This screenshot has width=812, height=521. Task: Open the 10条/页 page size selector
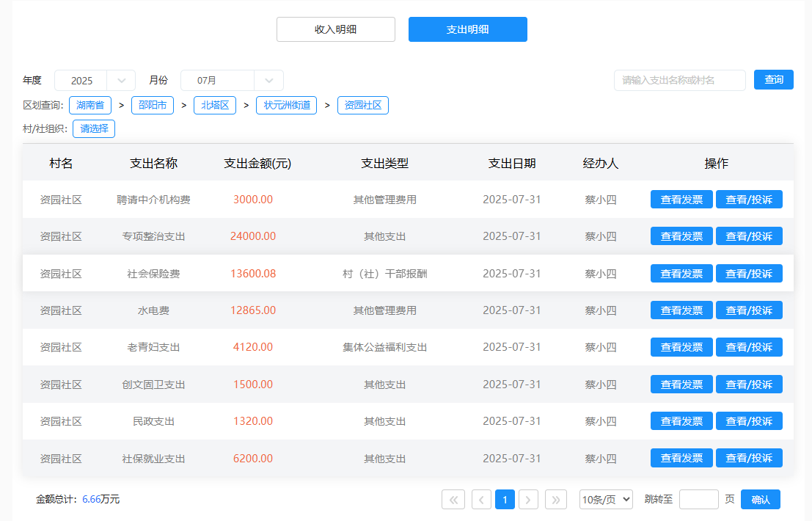click(606, 500)
